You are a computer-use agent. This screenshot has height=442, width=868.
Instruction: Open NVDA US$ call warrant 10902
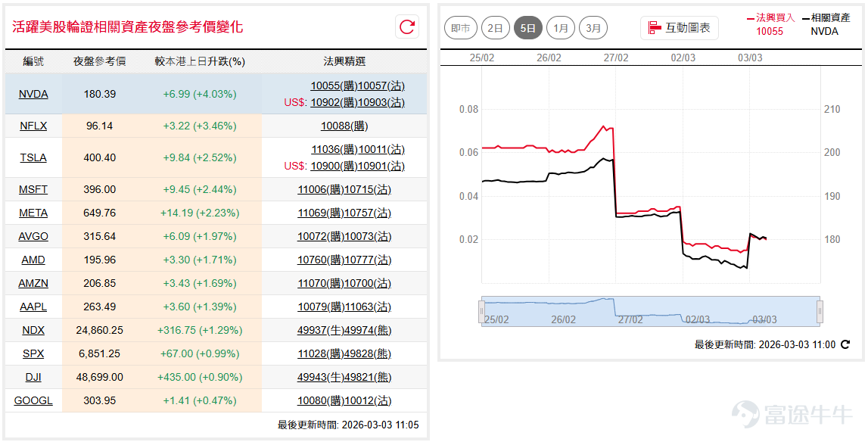tap(334, 102)
